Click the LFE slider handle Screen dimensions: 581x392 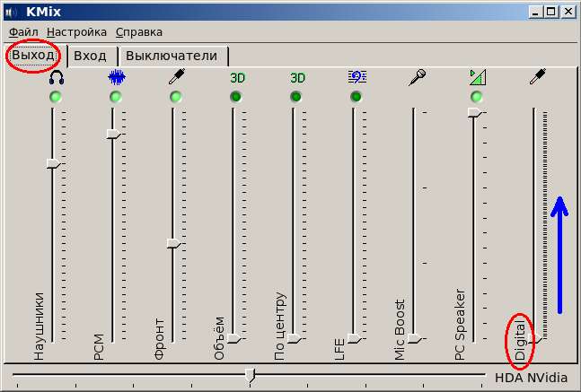click(354, 338)
